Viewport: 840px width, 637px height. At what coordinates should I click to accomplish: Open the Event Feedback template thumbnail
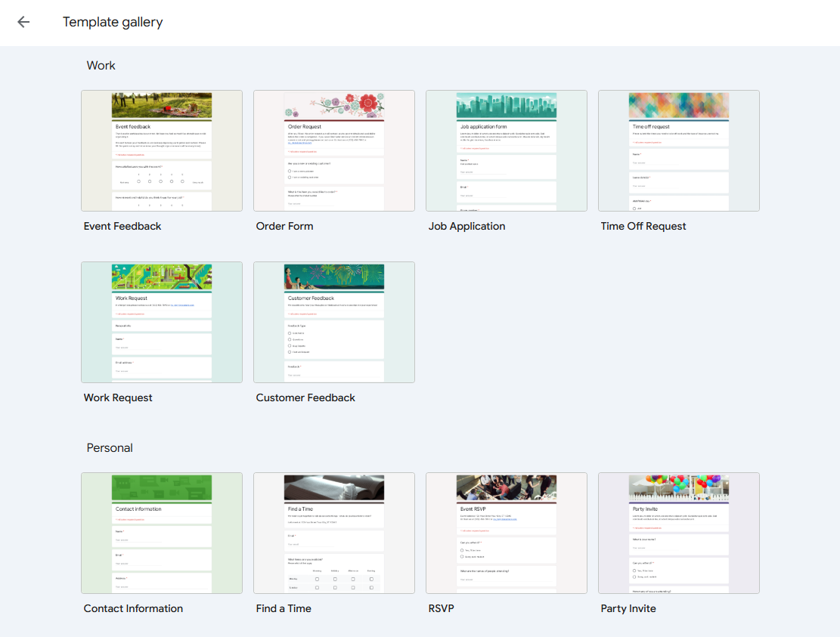click(x=162, y=150)
